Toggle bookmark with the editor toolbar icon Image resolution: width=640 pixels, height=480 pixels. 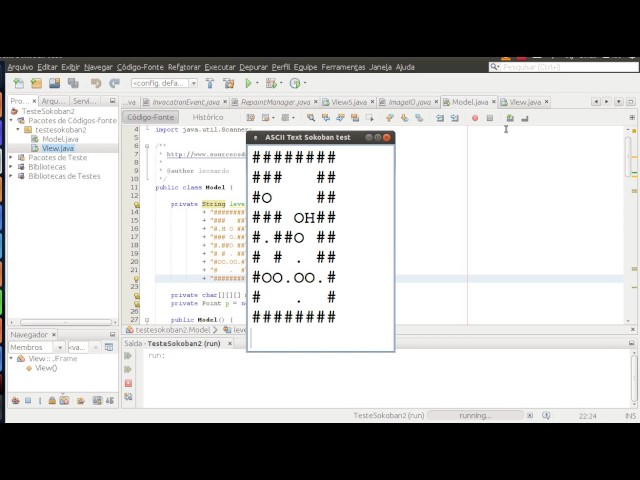(x=419, y=118)
